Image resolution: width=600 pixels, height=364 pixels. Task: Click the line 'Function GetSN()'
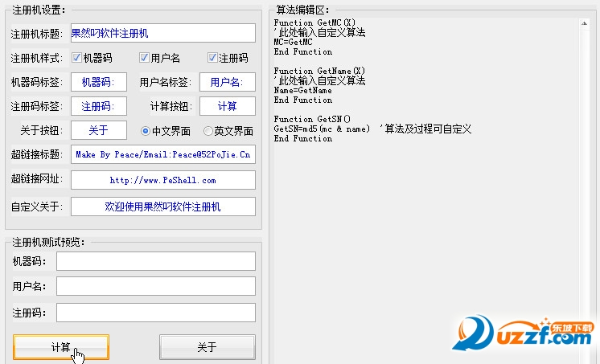[x=312, y=119]
